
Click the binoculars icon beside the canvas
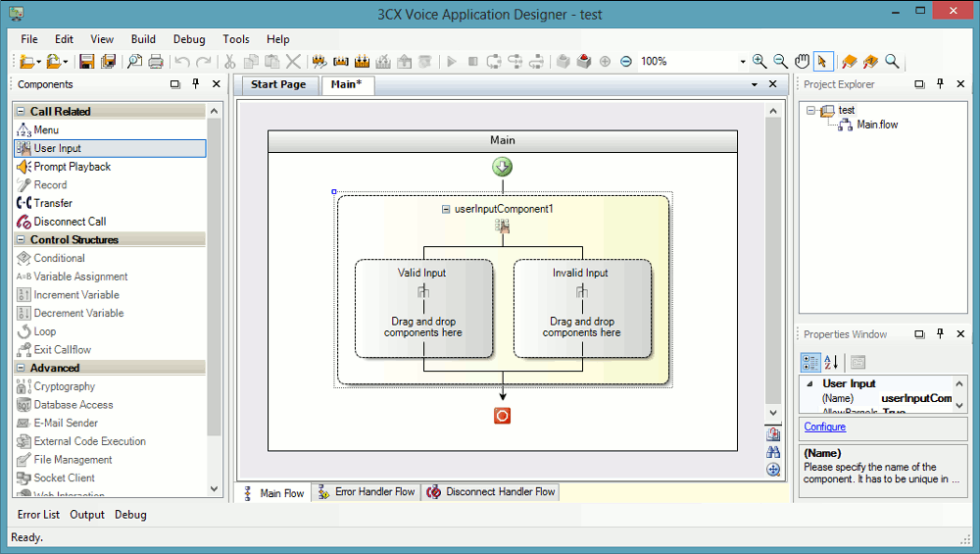point(773,452)
